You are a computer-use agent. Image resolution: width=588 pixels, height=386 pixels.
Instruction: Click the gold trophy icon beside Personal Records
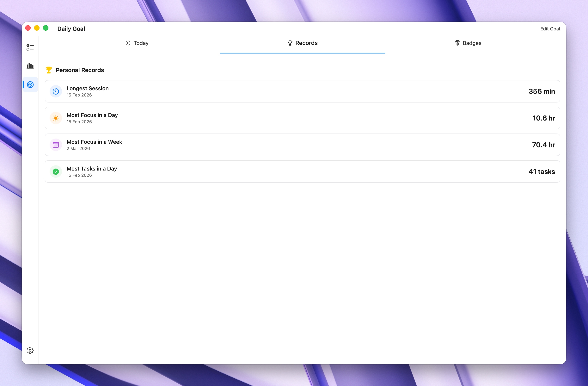pyautogui.click(x=49, y=70)
